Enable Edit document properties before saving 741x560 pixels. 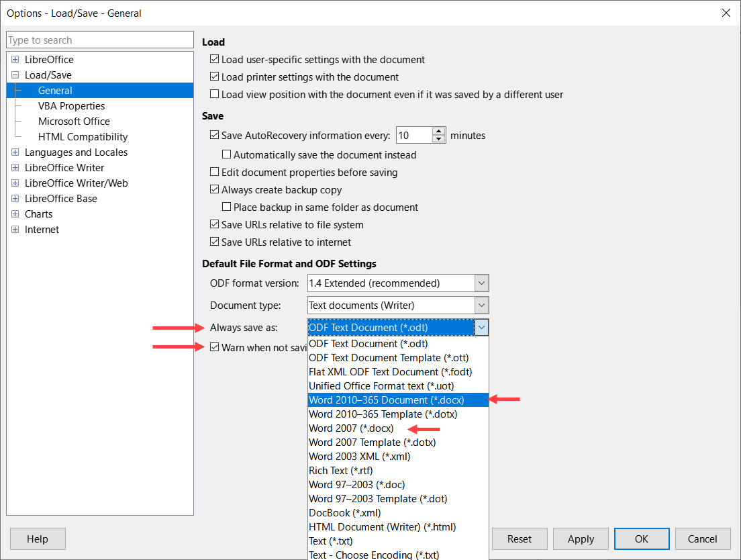(x=215, y=172)
